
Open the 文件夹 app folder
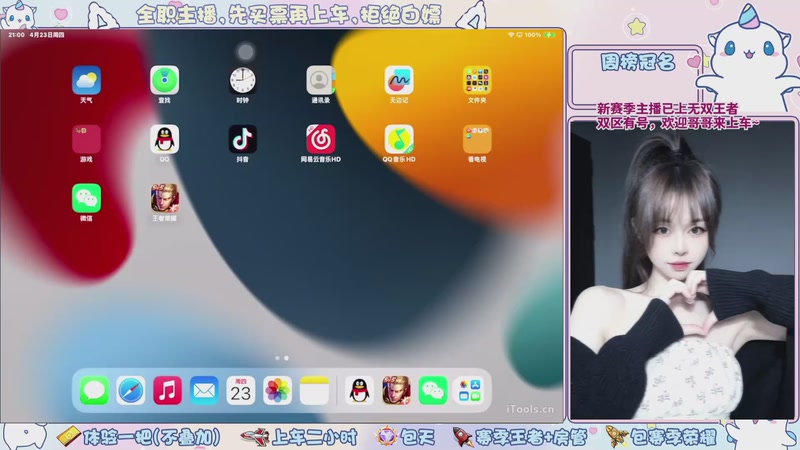pos(477,80)
